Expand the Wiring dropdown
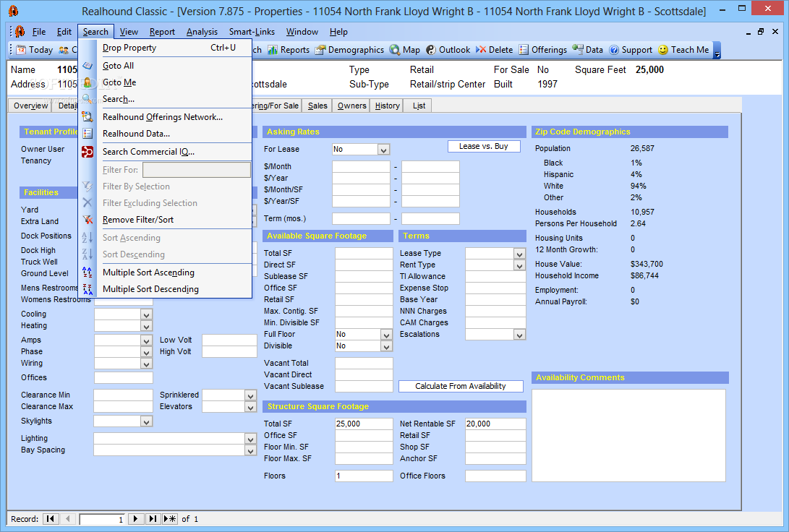 pos(146,364)
